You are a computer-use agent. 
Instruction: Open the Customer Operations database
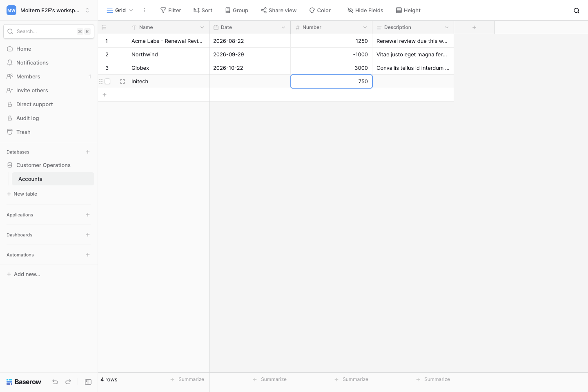point(49,165)
